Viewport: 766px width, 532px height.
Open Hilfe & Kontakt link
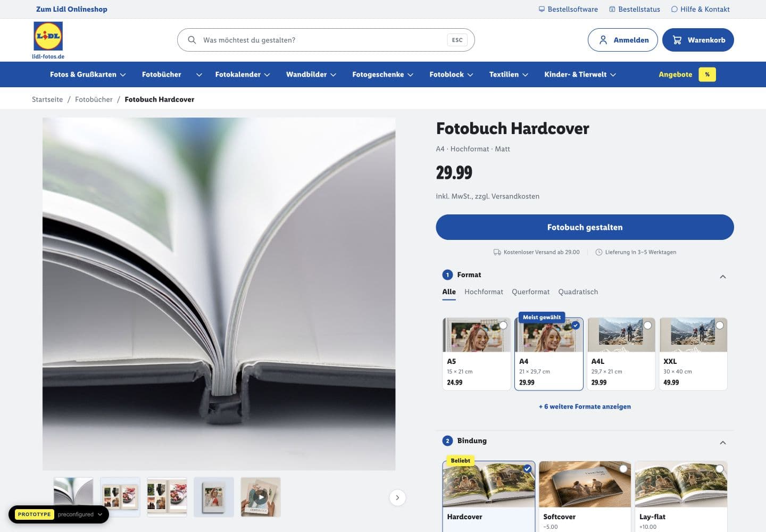[x=701, y=9]
